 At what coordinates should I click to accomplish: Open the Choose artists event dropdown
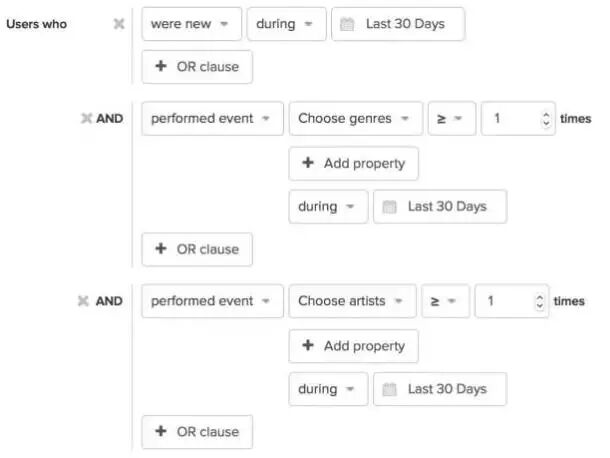coord(352,301)
